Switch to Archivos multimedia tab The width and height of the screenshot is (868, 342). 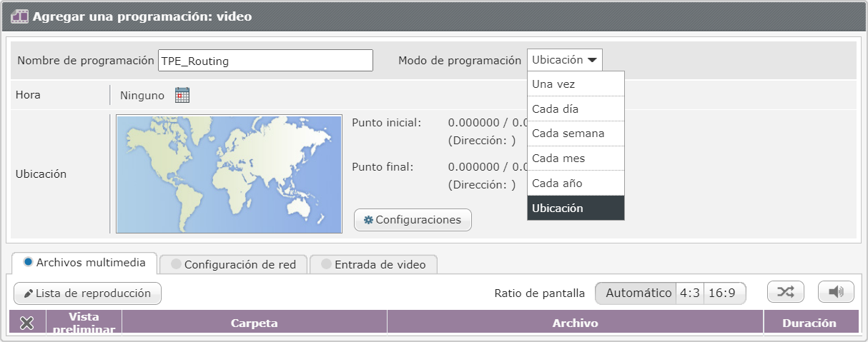[84, 262]
